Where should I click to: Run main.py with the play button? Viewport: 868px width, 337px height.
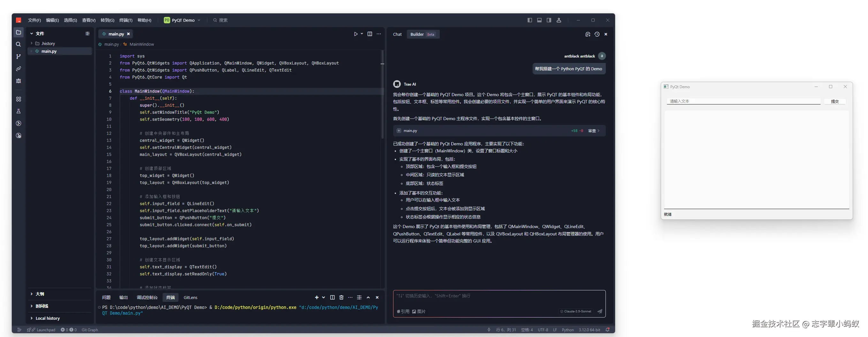tap(355, 34)
